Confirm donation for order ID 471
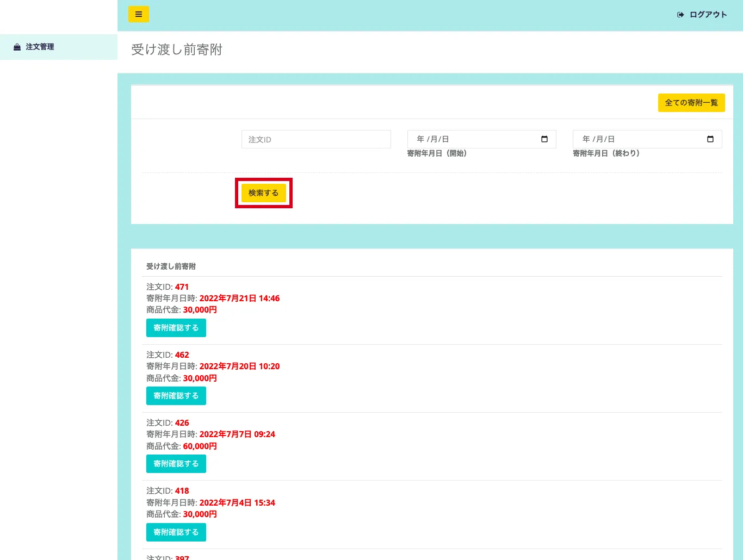Image resolution: width=743 pixels, height=560 pixels. coord(176,328)
